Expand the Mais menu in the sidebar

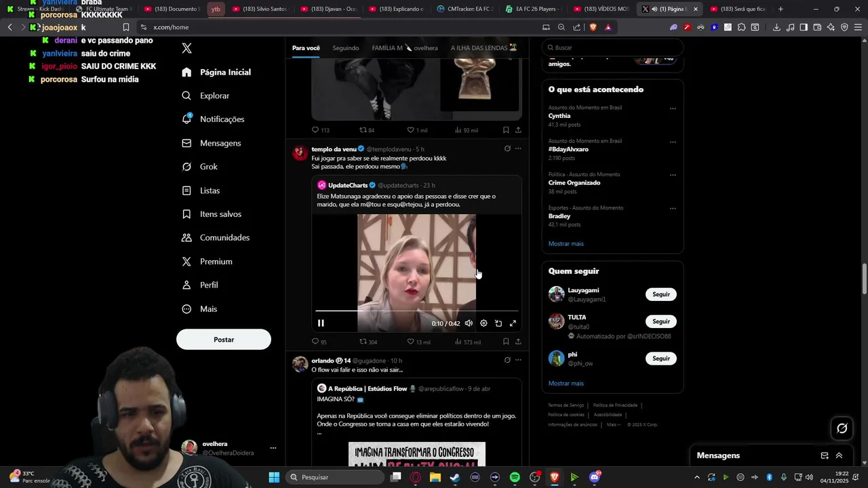tap(199, 309)
